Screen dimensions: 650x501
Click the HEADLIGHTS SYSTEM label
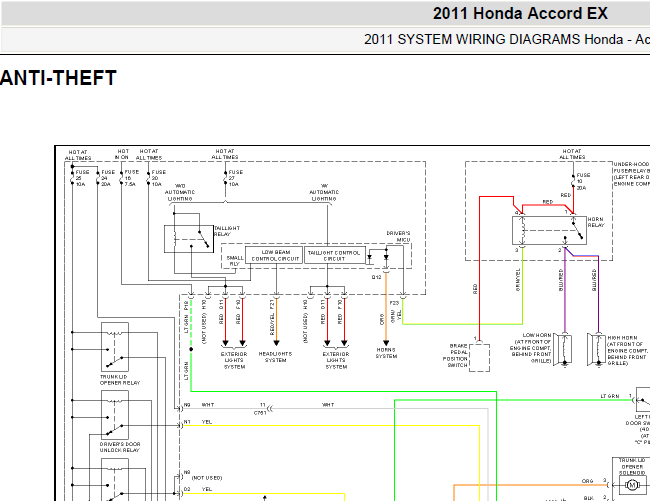click(275, 357)
